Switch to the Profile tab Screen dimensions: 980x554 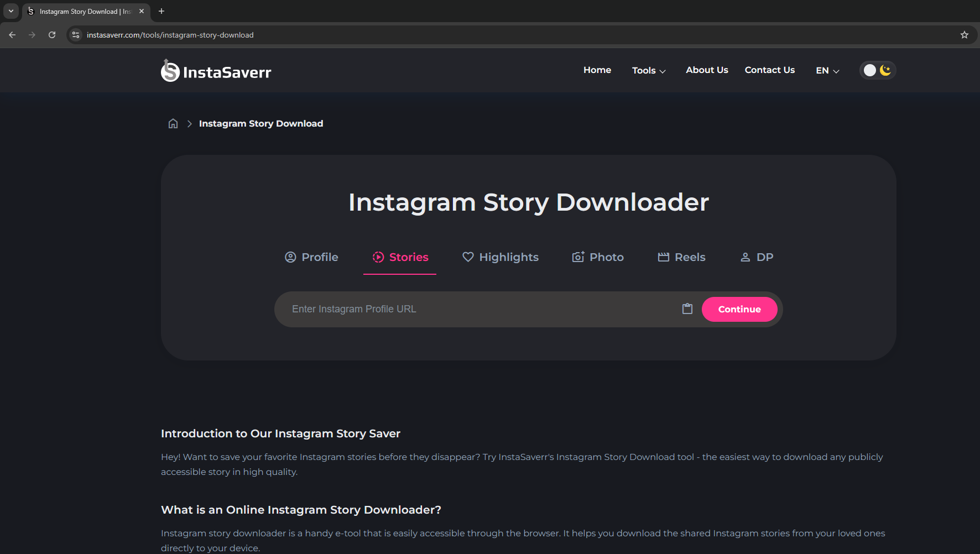(x=311, y=257)
